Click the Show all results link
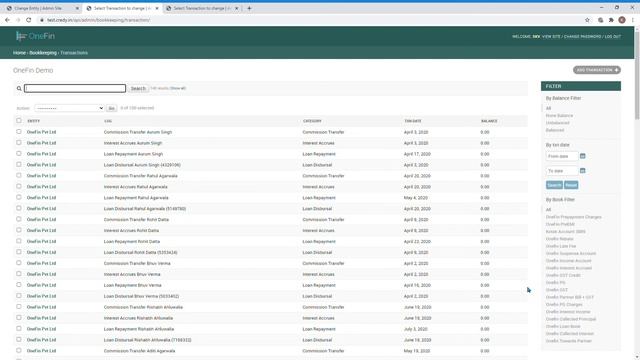The height and width of the screenshot is (360, 640). click(178, 88)
